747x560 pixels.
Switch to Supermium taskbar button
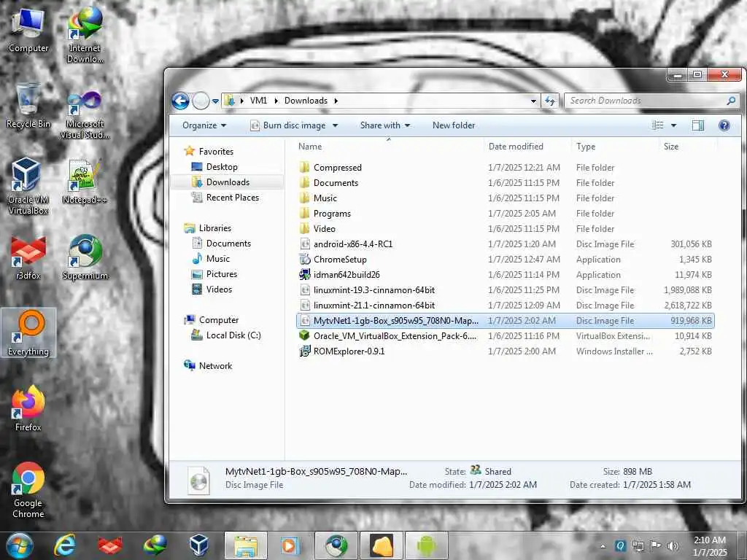click(336, 545)
